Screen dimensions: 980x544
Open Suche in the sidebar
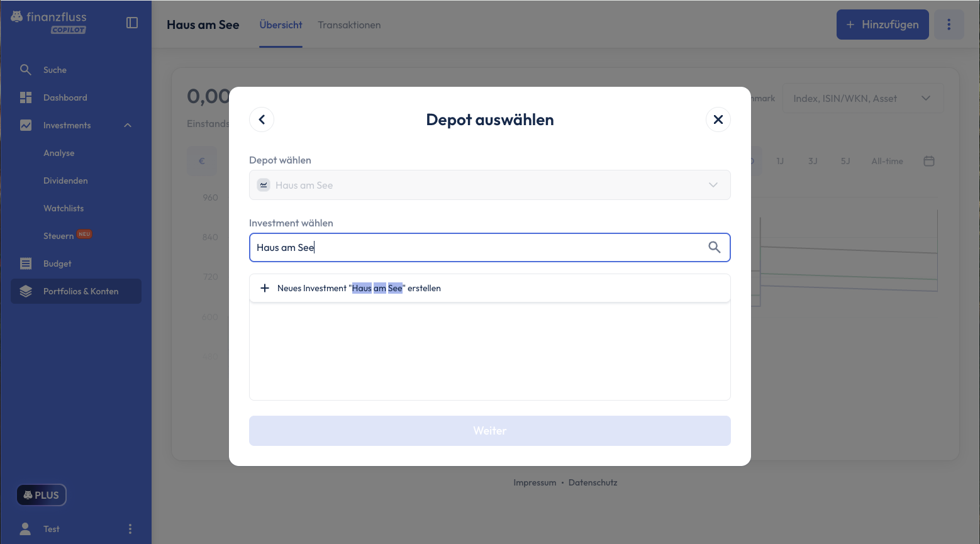(x=55, y=70)
